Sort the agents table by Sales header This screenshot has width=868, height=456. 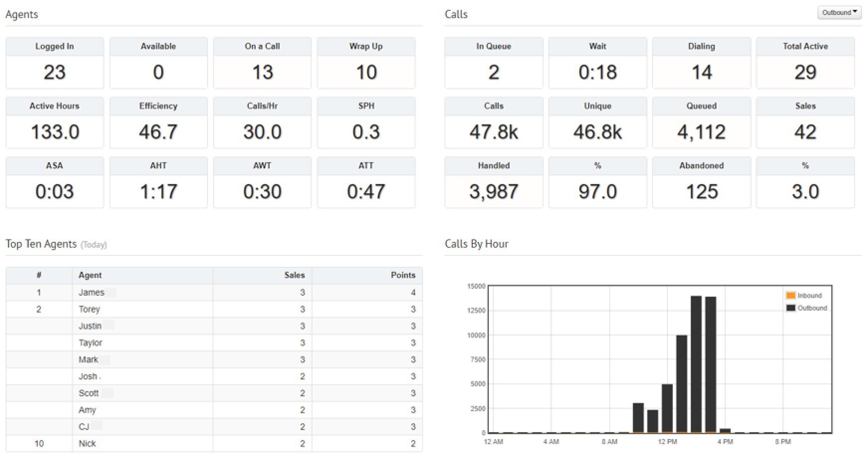pos(294,275)
